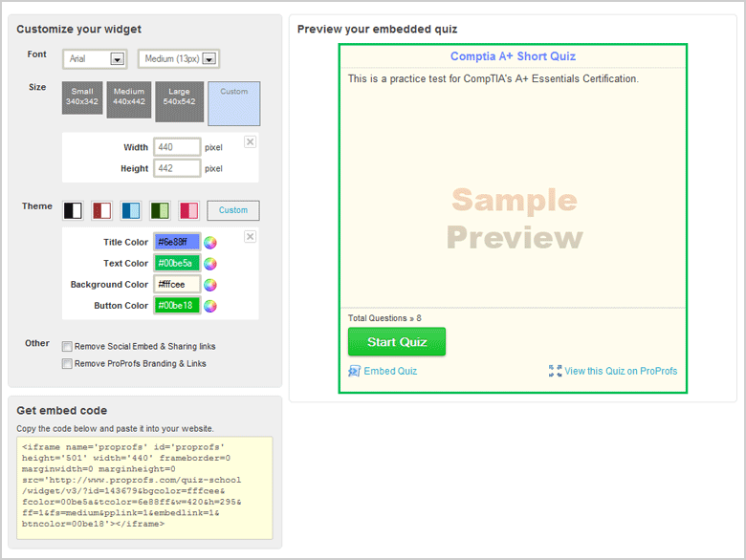Select the Custom size option

(x=234, y=103)
